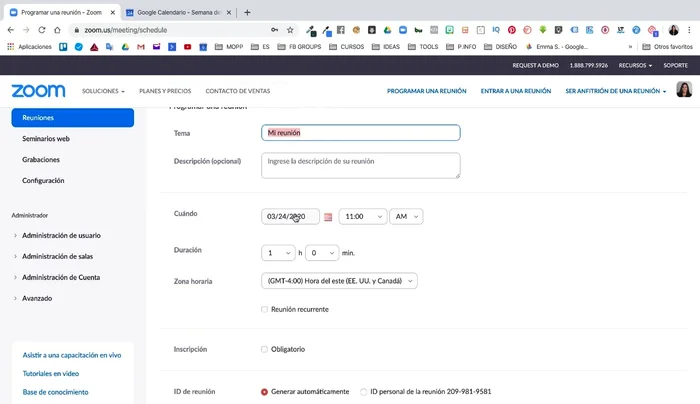Check Reunión recurrente checkbox

(264, 309)
